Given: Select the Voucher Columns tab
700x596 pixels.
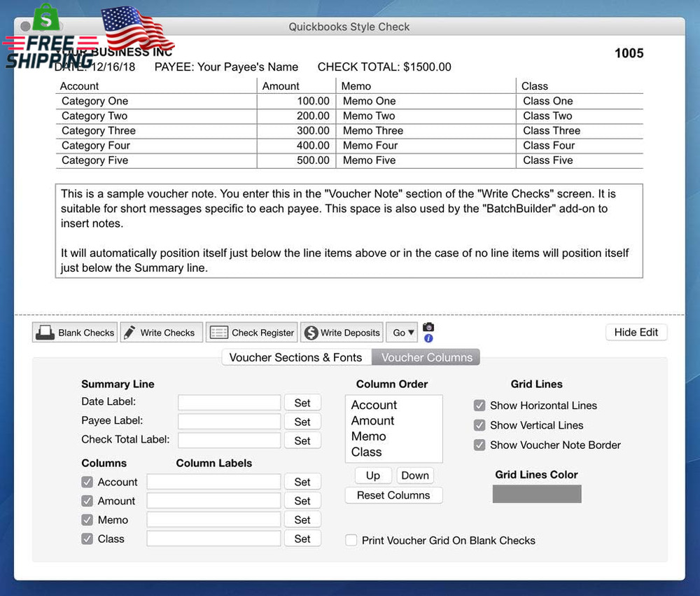Looking at the screenshot, I should 426,357.
